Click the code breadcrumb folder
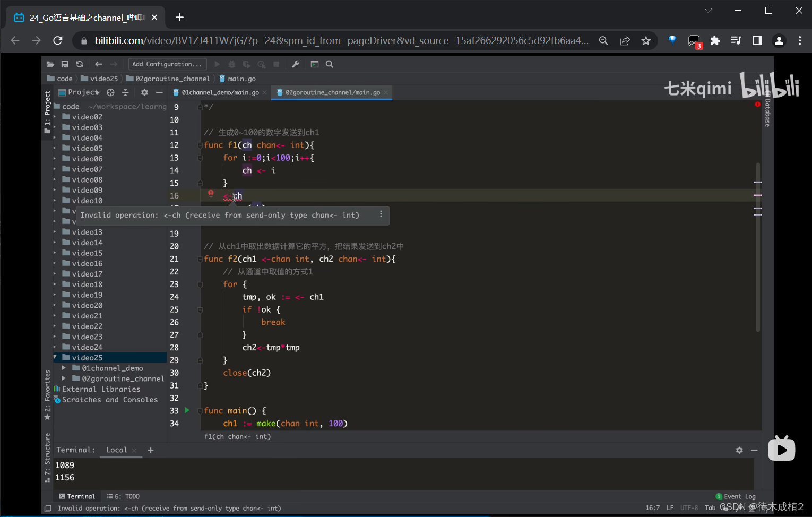The width and height of the screenshot is (812, 517). point(60,79)
